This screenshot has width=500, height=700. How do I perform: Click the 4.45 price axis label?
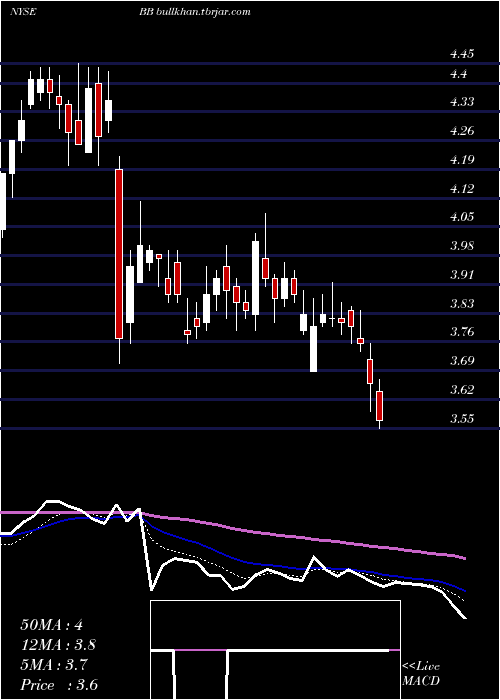coord(462,54)
